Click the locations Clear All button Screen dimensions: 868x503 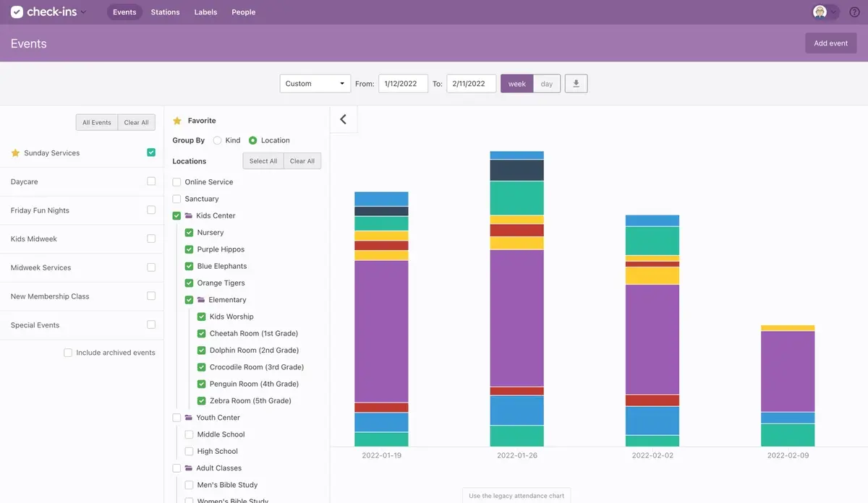point(302,161)
